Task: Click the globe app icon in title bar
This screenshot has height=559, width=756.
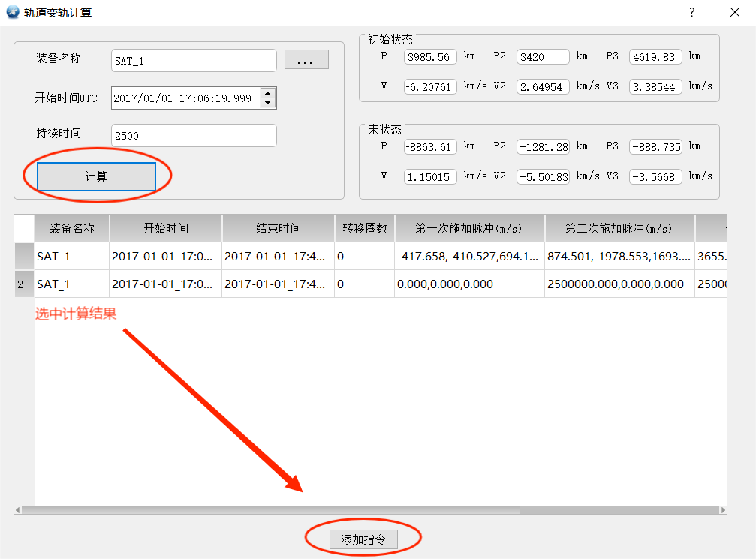Action: pos(13,12)
